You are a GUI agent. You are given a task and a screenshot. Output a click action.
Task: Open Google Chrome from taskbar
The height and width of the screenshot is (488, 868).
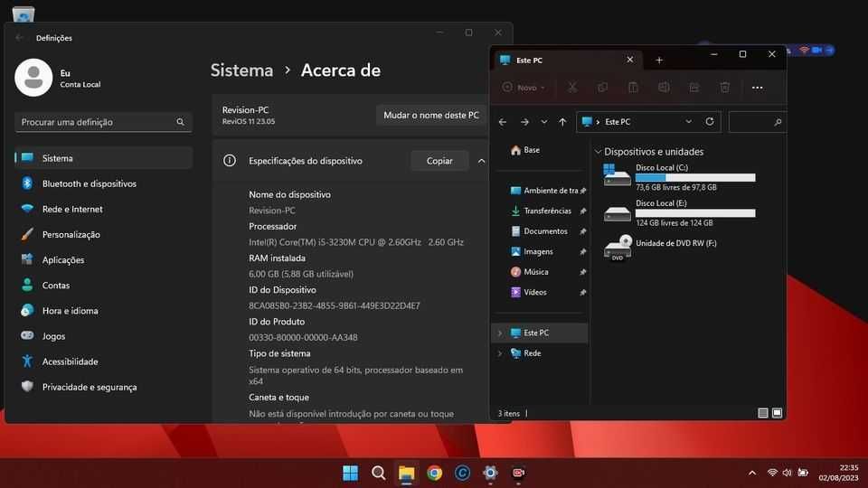click(435, 473)
